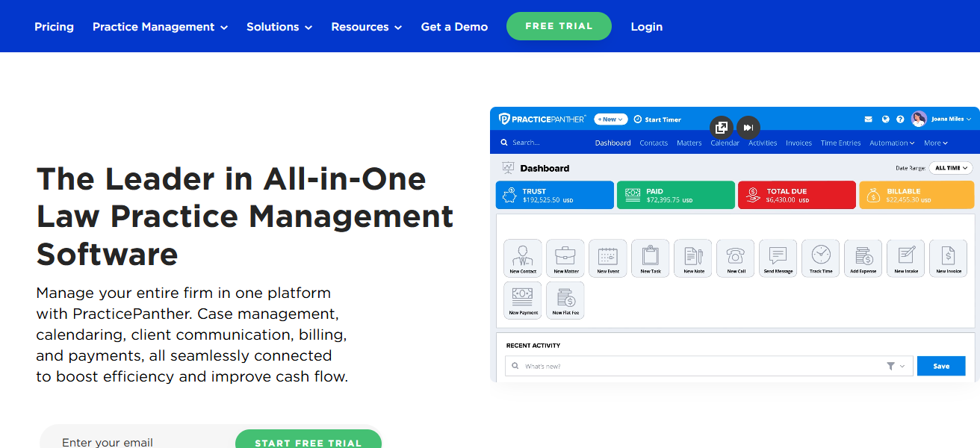Click the Login link

tap(647, 27)
